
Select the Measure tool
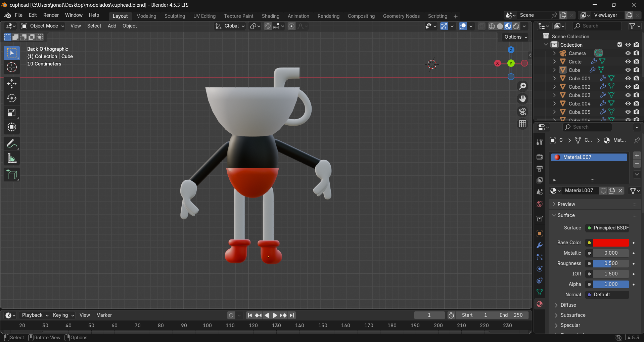12,158
